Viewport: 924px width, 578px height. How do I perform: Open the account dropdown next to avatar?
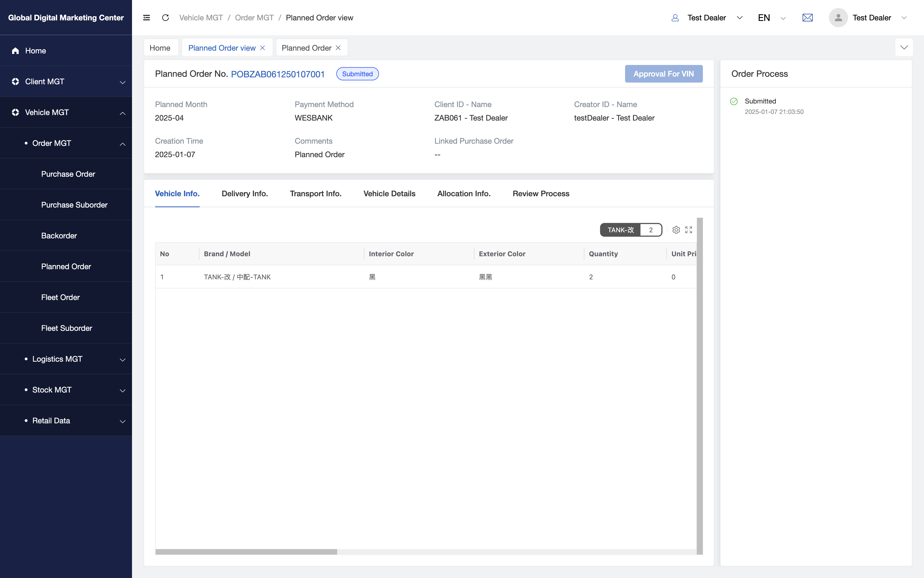coord(904,18)
